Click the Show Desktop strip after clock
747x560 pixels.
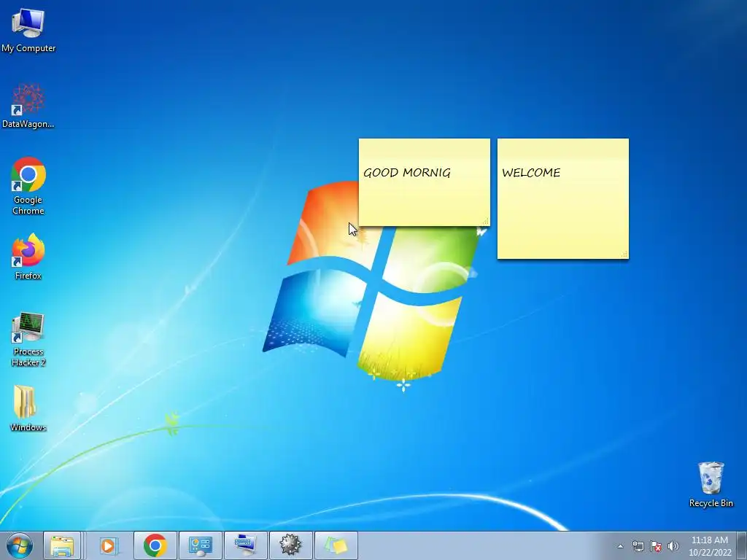742,546
